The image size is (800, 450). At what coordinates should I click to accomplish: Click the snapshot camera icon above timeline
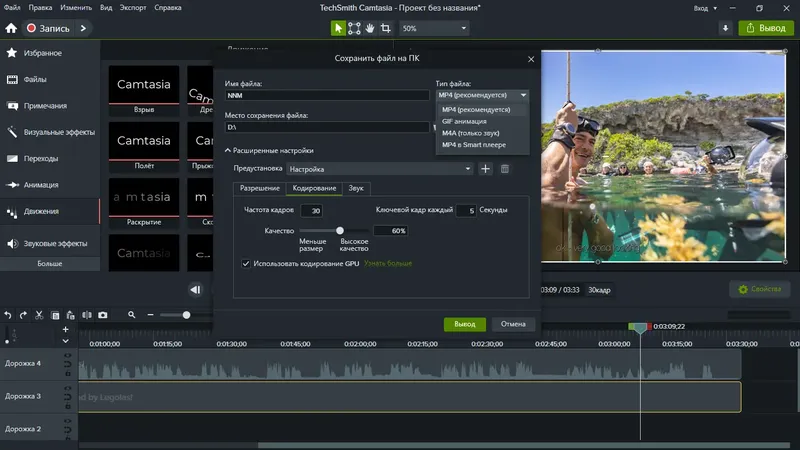(x=102, y=314)
